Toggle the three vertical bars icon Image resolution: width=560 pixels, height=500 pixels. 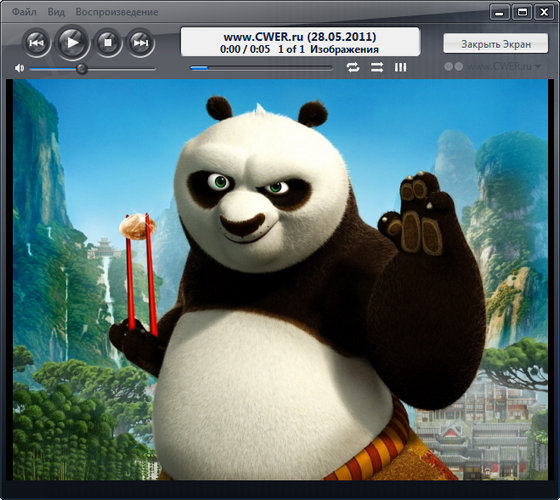400,67
